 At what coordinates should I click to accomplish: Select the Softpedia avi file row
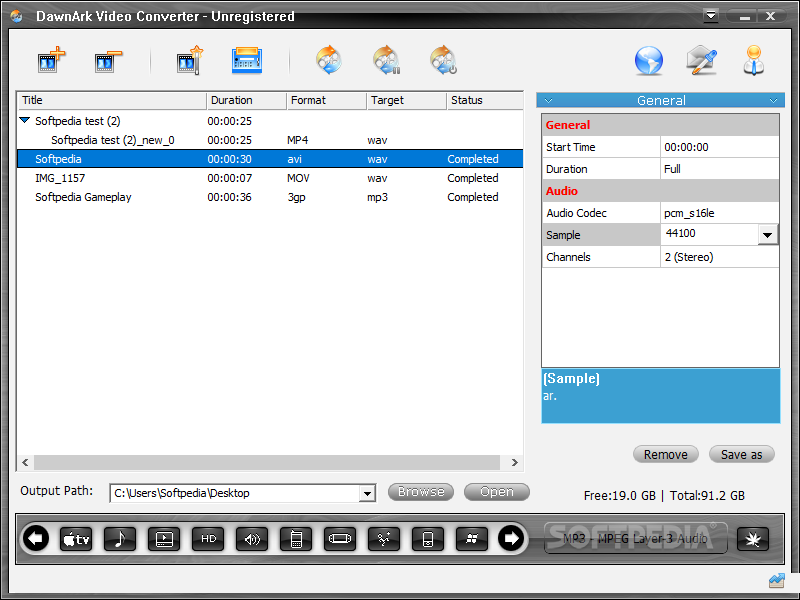pyautogui.click(x=270, y=159)
